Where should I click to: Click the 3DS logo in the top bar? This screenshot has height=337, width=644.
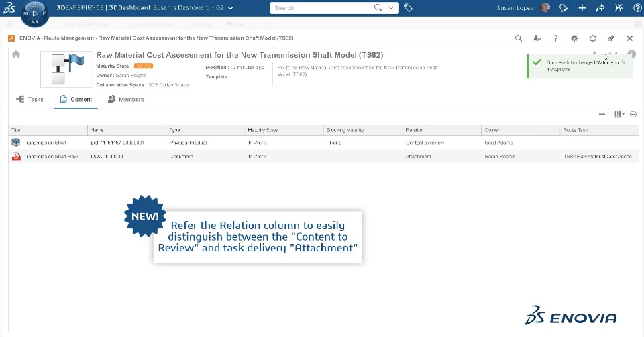pos(9,8)
